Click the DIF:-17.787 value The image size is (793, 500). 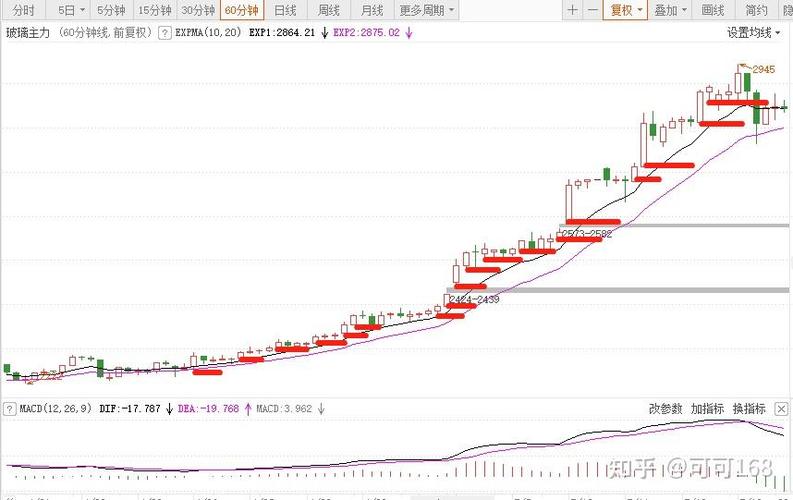coord(130,408)
